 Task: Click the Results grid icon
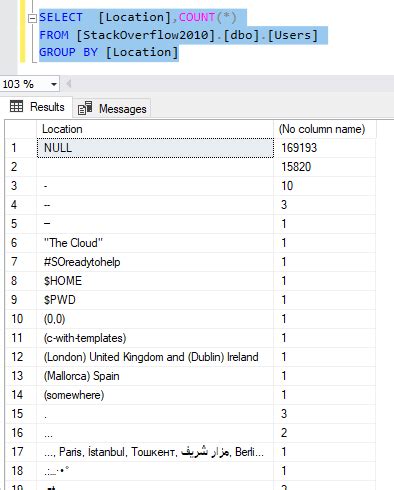click(x=16, y=106)
